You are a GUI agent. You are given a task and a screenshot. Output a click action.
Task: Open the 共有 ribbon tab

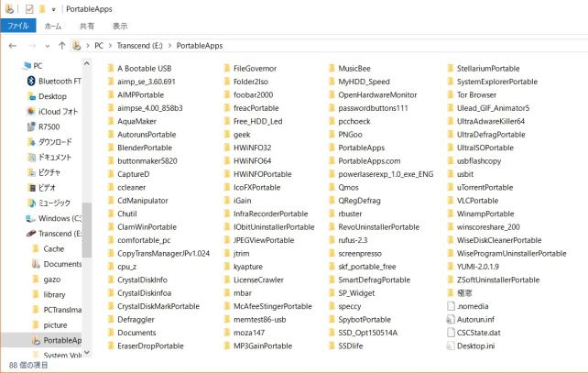tap(87, 26)
